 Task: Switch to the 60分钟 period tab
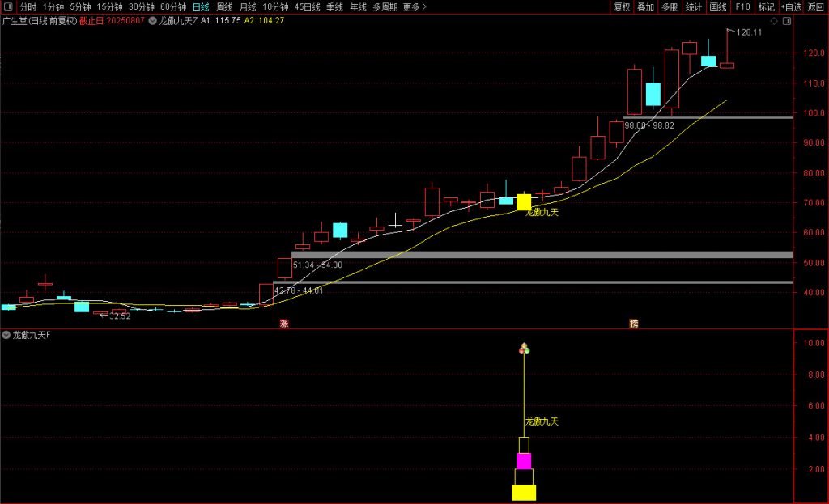click(172, 7)
